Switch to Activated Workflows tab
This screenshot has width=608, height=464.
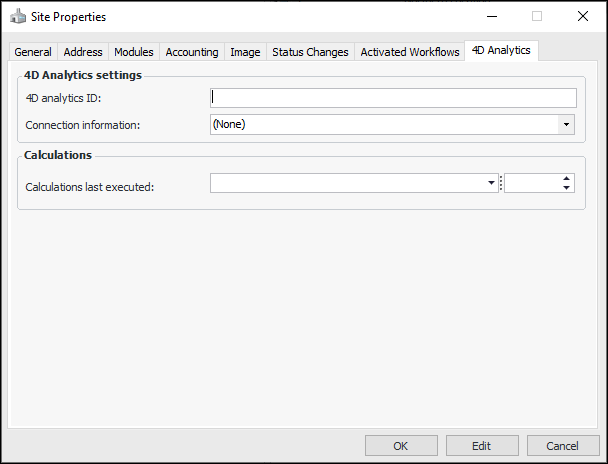click(x=410, y=52)
